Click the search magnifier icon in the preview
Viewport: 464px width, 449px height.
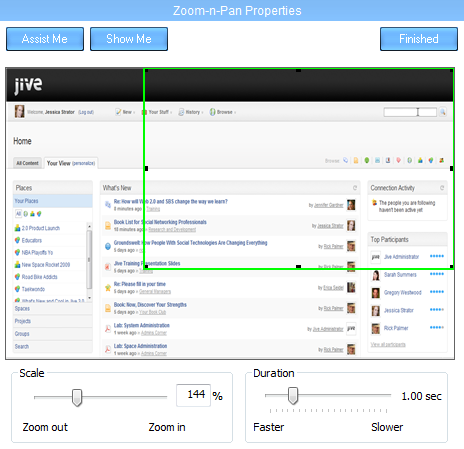point(443,112)
